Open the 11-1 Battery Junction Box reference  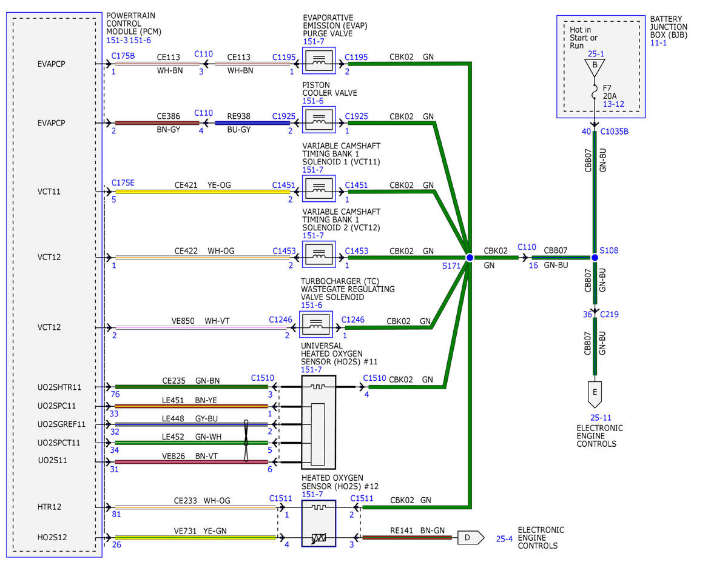[659, 44]
